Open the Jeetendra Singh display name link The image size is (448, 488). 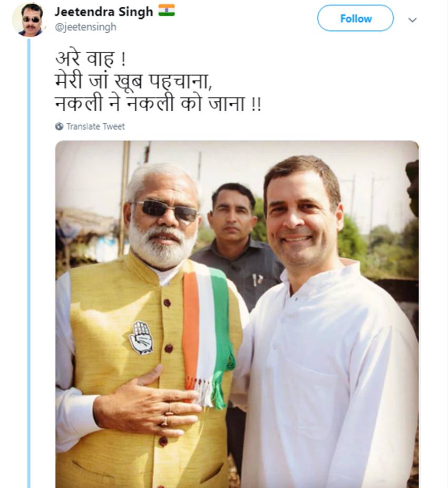click(x=104, y=11)
